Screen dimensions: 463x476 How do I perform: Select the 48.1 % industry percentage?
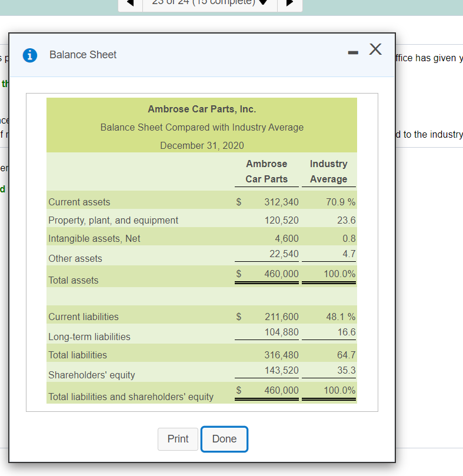pos(341,317)
